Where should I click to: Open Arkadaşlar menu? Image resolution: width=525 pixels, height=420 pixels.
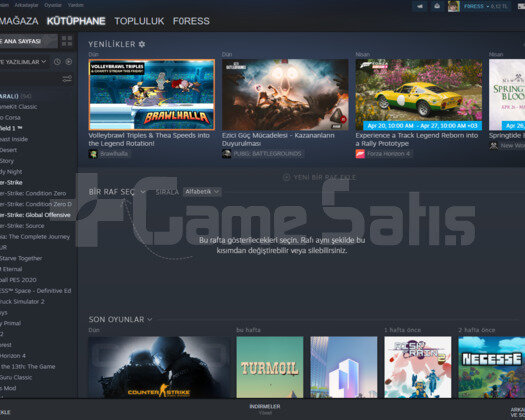point(26,5)
